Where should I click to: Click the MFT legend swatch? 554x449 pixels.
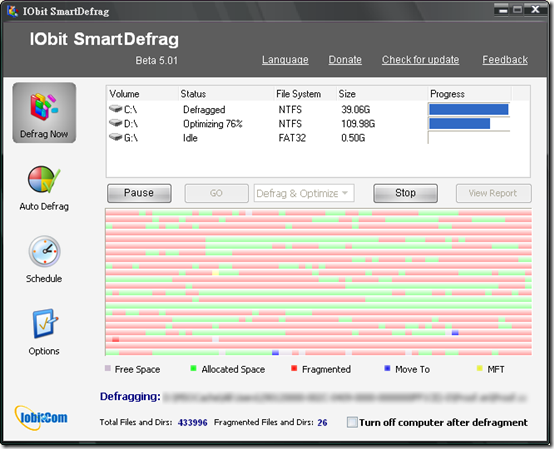pyautogui.click(x=479, y=368)
